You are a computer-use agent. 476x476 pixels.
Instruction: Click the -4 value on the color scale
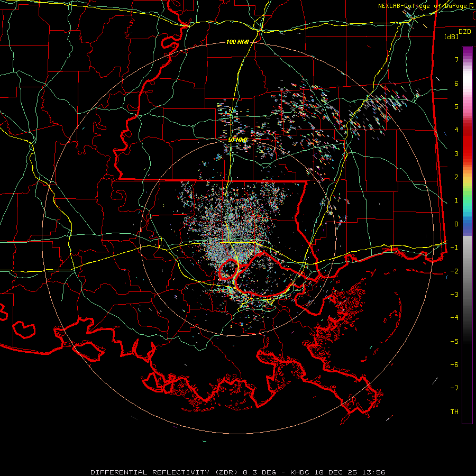(454, 317)
